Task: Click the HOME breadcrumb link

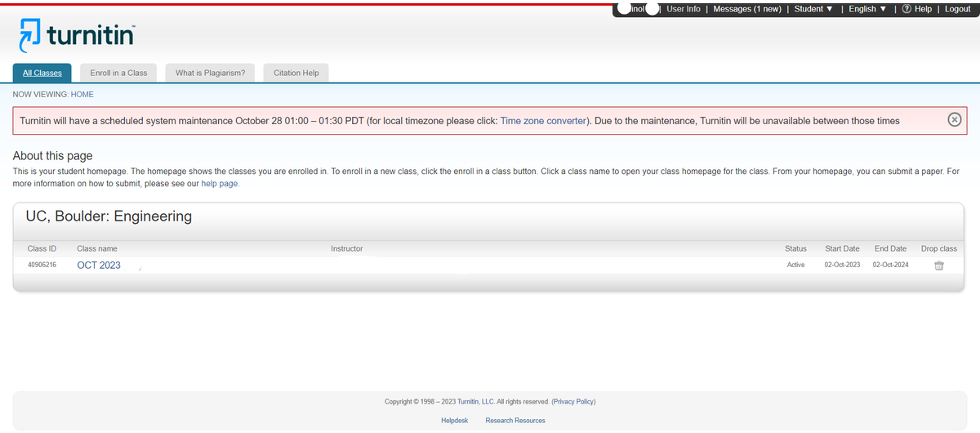Action: [82, 95]
